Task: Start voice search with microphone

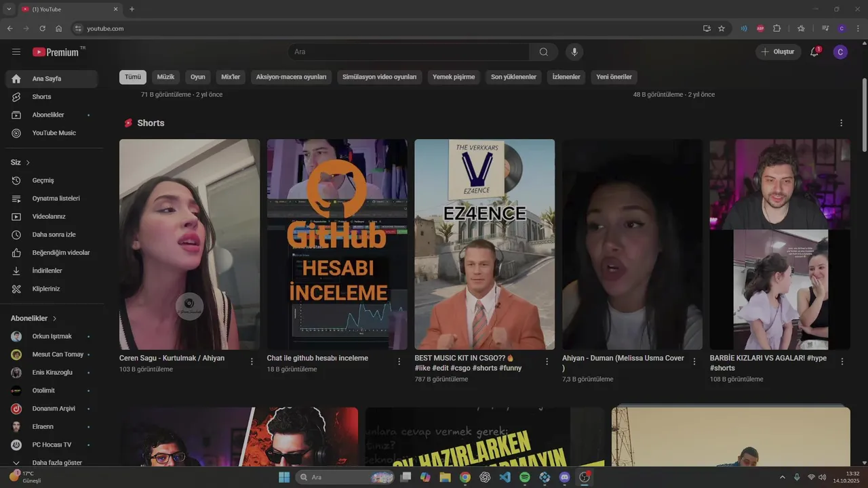Action: click(x=574, y=52)
